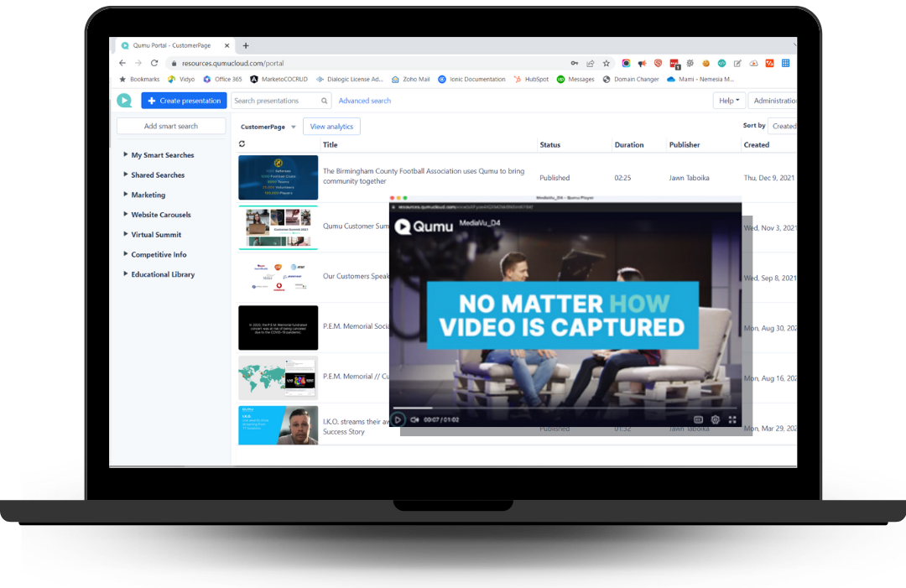Sort by the Status column header
906x588 pixels.
click(x=550, y=145)
